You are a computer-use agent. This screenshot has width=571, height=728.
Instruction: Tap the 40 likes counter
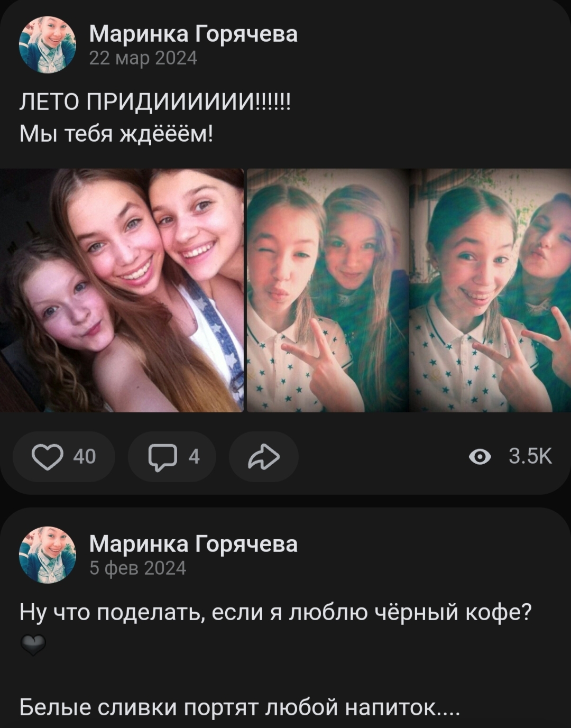pos(85,457)
